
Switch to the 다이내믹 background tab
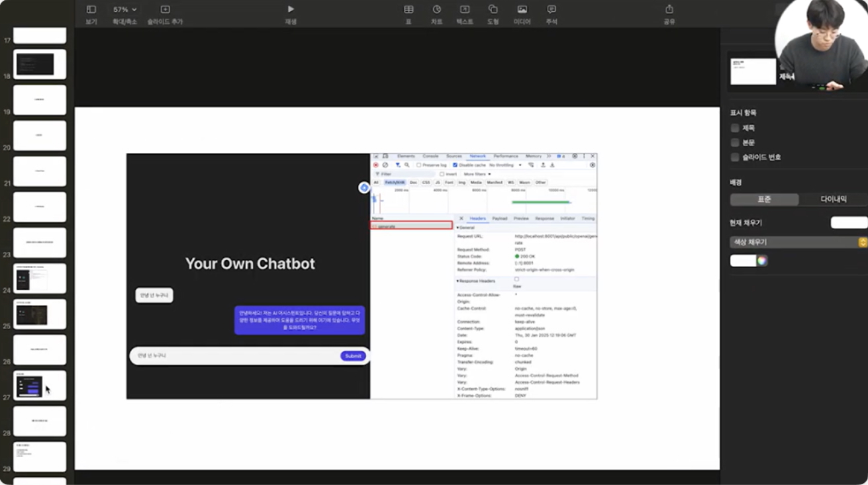tap(833, 199)
